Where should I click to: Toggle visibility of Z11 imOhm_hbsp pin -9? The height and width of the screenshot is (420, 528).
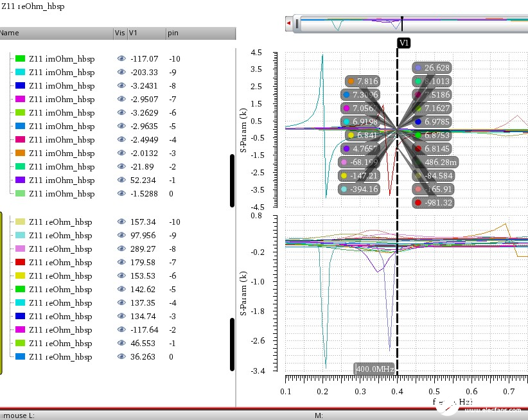[x=121, y=72]
